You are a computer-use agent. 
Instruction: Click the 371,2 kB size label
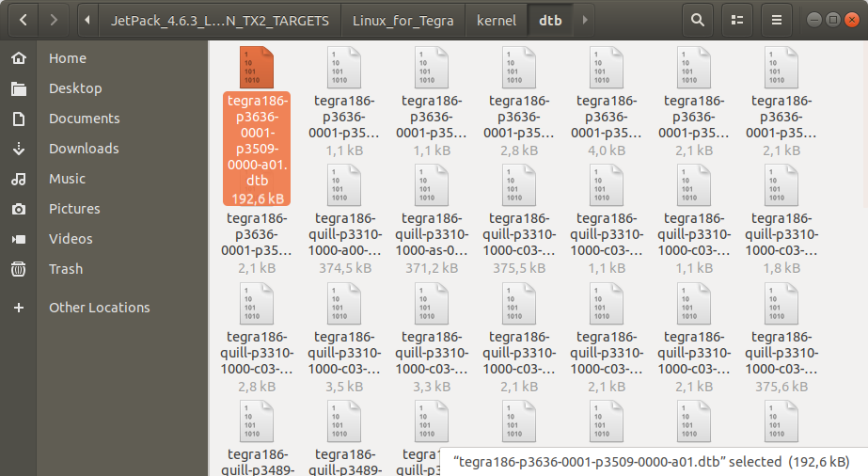(x=432, y=268)
